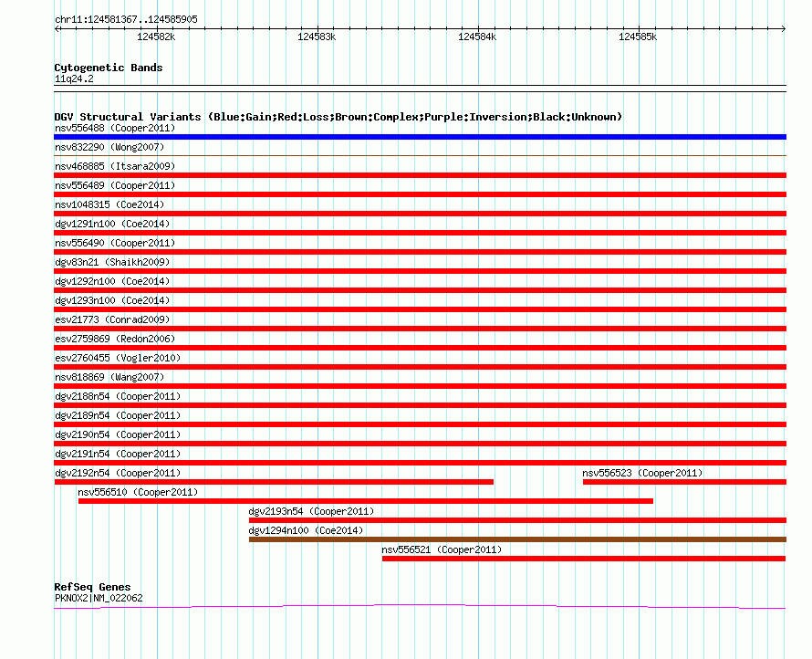This screenshot has width=812, height=659.
Task: Open variant nsv556489 (Cooper2011) label
Action: 115,185
